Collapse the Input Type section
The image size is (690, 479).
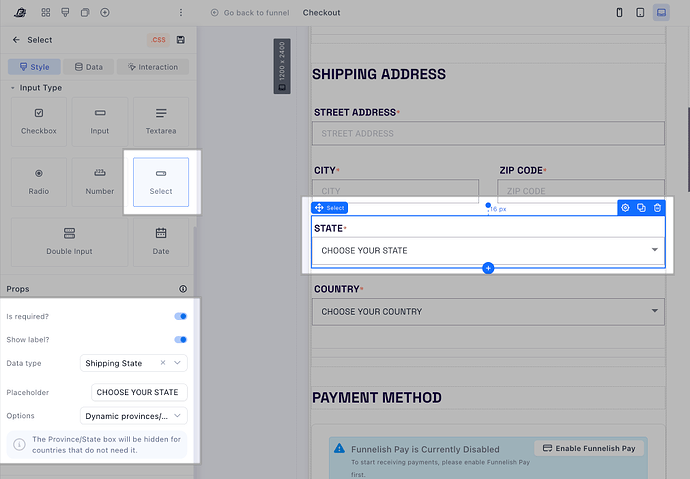tap(13, 88)
